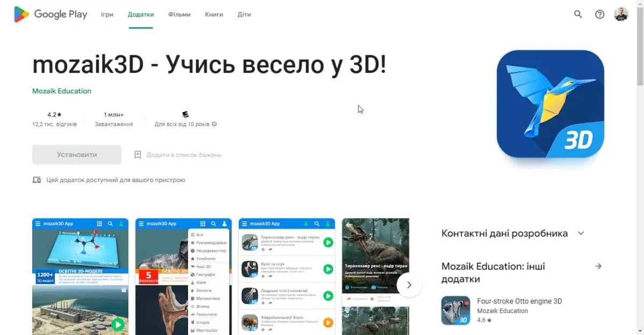
Task: Click the mozaik3D hummingbird app icon
Action: click(550, 104)
